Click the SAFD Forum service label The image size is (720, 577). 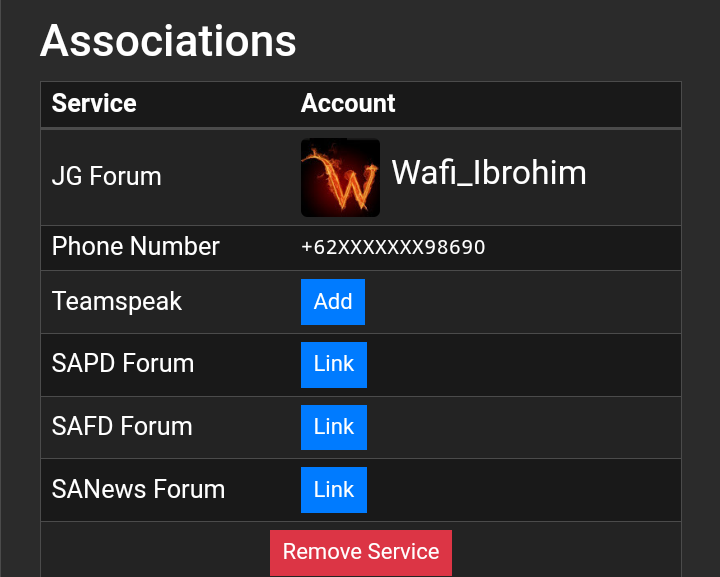122,426
